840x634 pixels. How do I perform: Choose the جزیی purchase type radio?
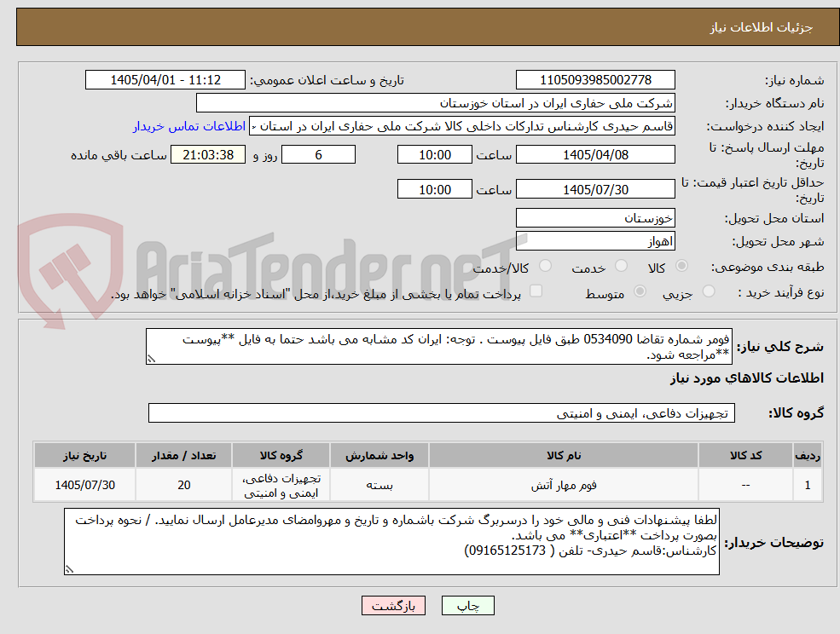pyautogui.click(x=708, y=291)
